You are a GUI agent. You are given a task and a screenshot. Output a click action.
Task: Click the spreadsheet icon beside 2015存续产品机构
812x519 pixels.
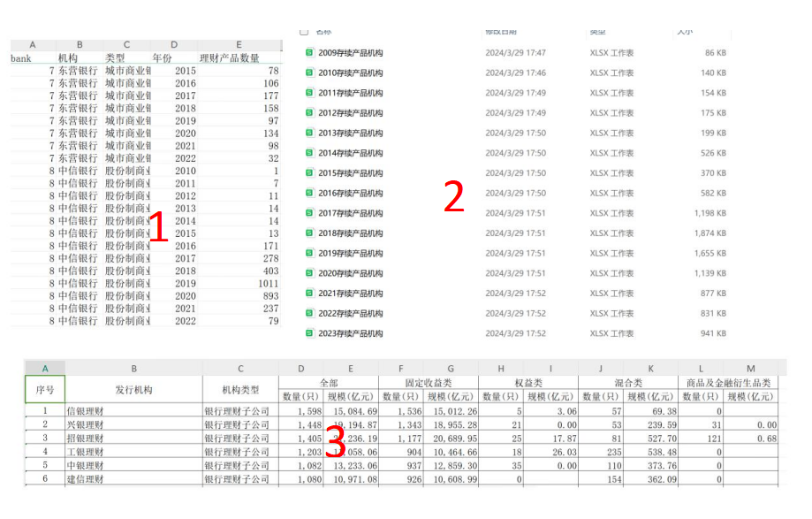pos(309,172)
